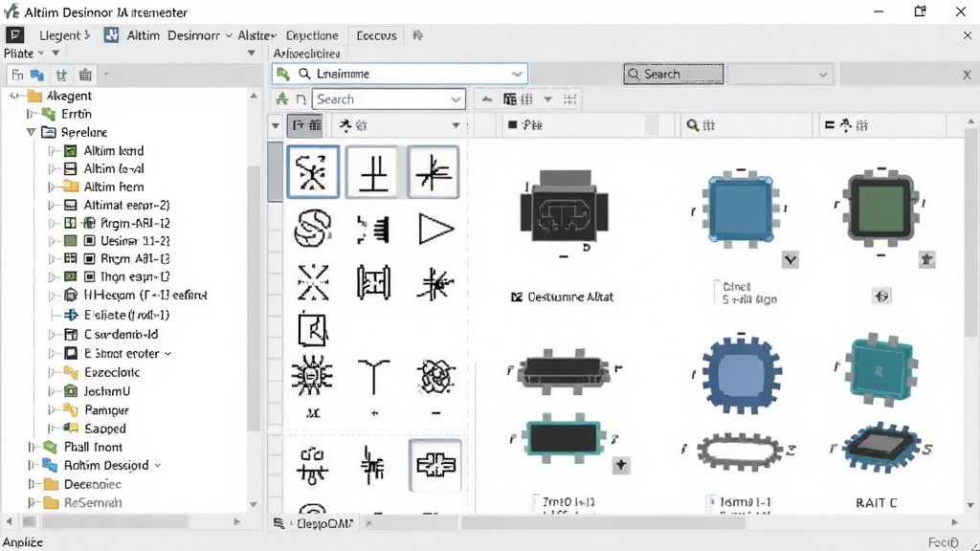
Task: Open the oval ring footprint thumbnail
Action: 740,451
